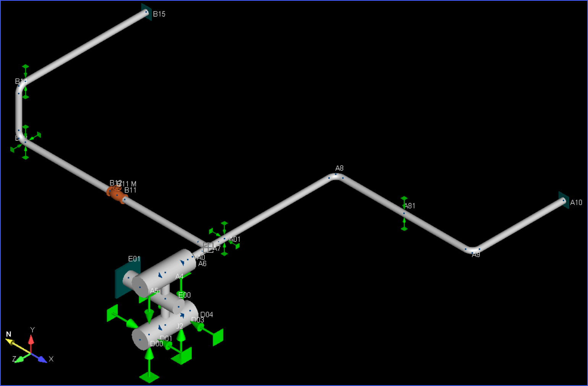Click the D04 node label
The width and height of the screenshot is (588, 386).
207,315
